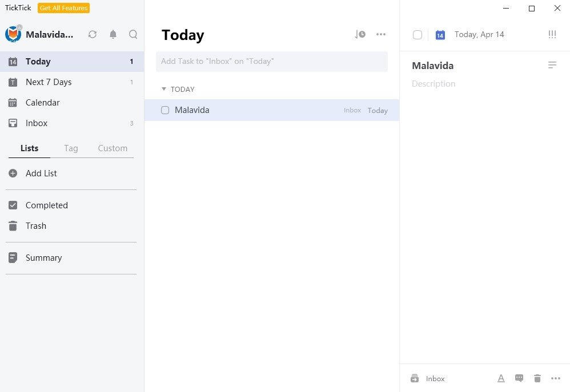570x392 pixels.
Task: Click the text formatting icon
Action: [501, 378]
